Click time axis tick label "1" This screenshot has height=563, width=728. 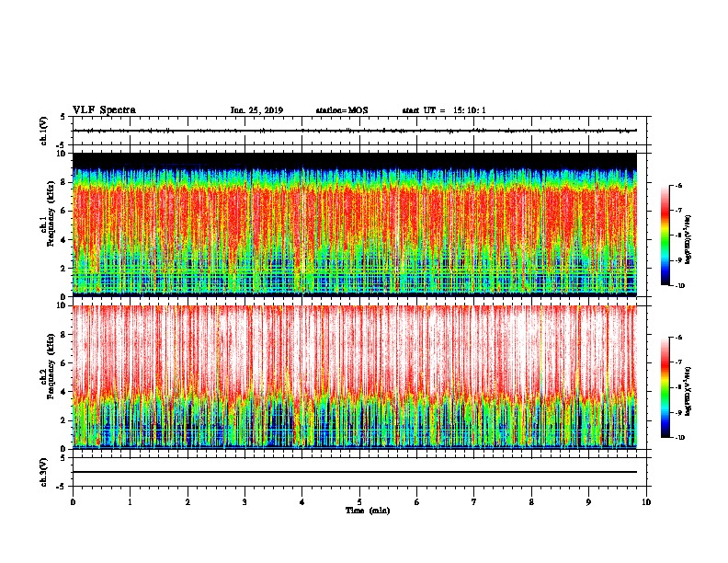pyautogui.click(x=130, y=502)
